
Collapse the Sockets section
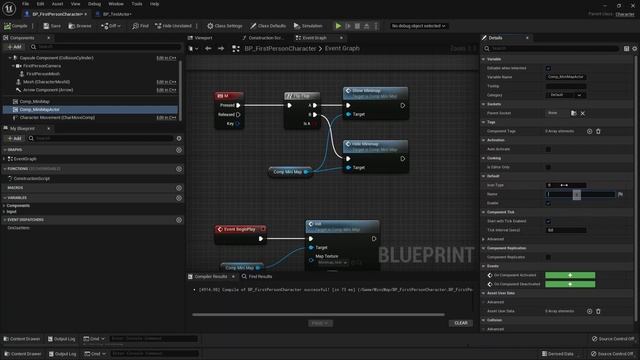[484, 104]
